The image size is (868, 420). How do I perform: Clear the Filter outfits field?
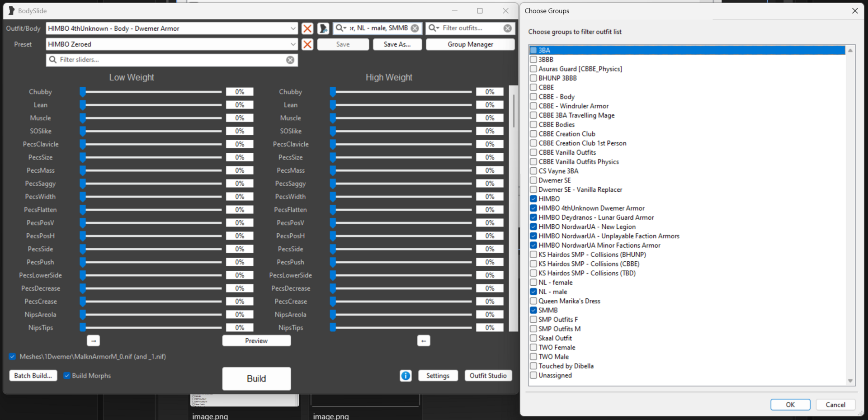508,28
